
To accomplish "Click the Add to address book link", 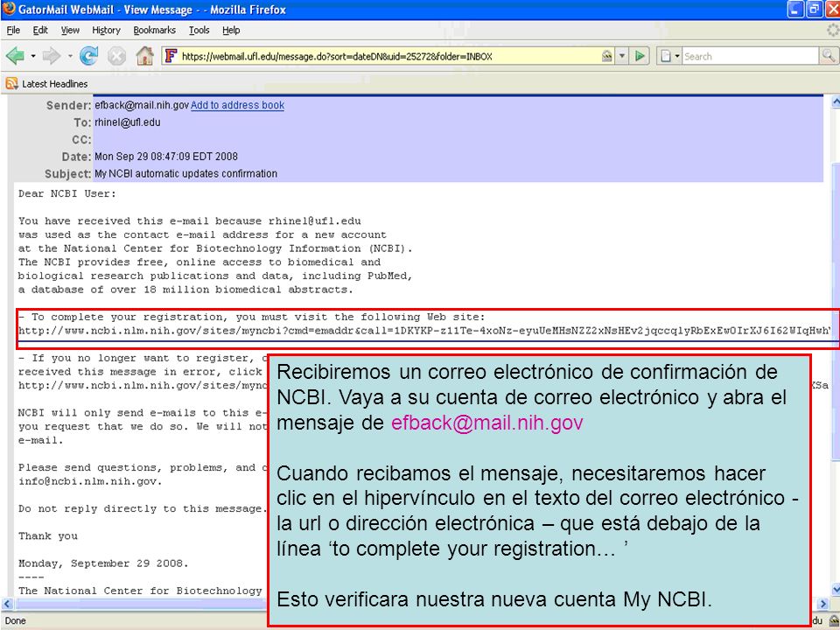I will (237, 105).
